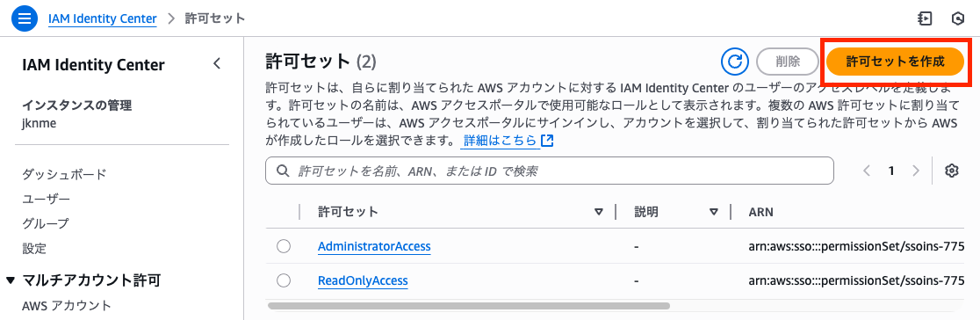Click the disabled 削除 button
This screenshot has height=320, width=980.
point(788,62)
